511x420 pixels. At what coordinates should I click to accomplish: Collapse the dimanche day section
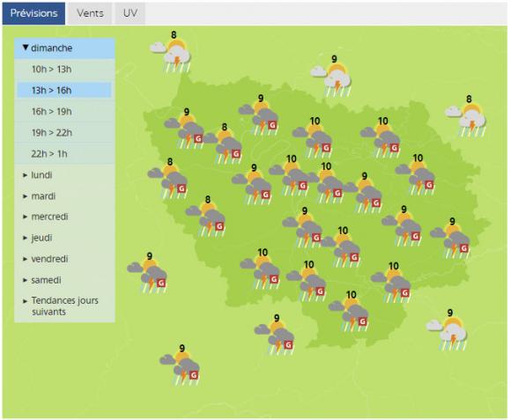(64, 48)
